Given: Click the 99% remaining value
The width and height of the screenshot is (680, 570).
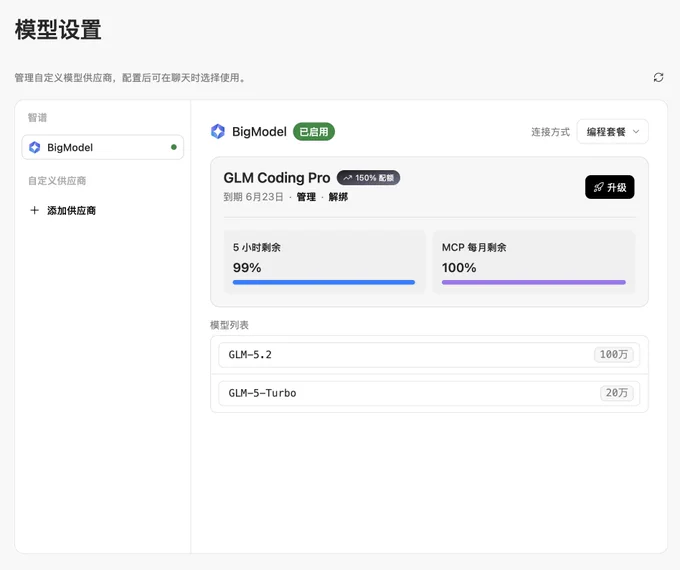Looking at the screenshot, I should pos(247,268).
